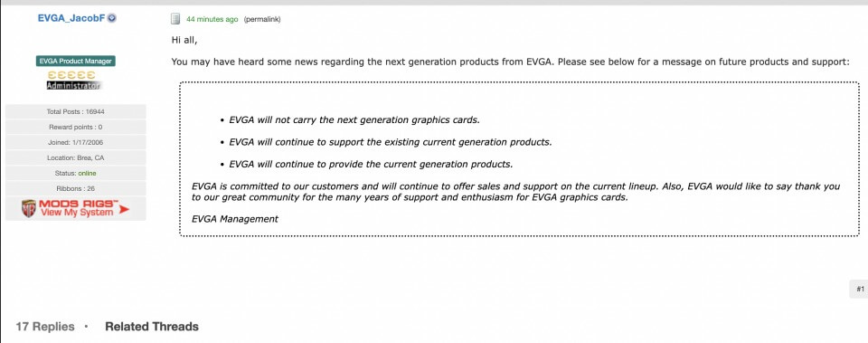Click the Administrator label badge
The width and height of the screenshot is (868, 343).
coord(74,86)
